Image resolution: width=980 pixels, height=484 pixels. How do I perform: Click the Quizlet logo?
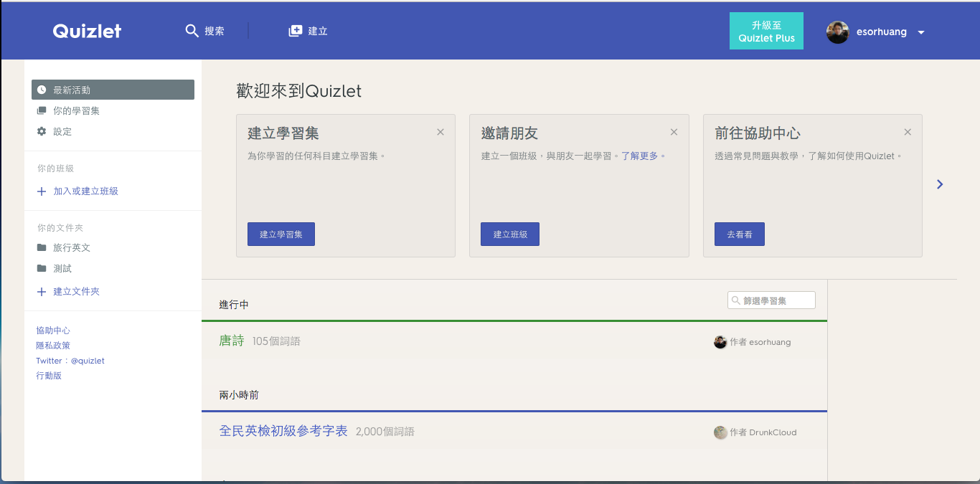pos(87,31)
